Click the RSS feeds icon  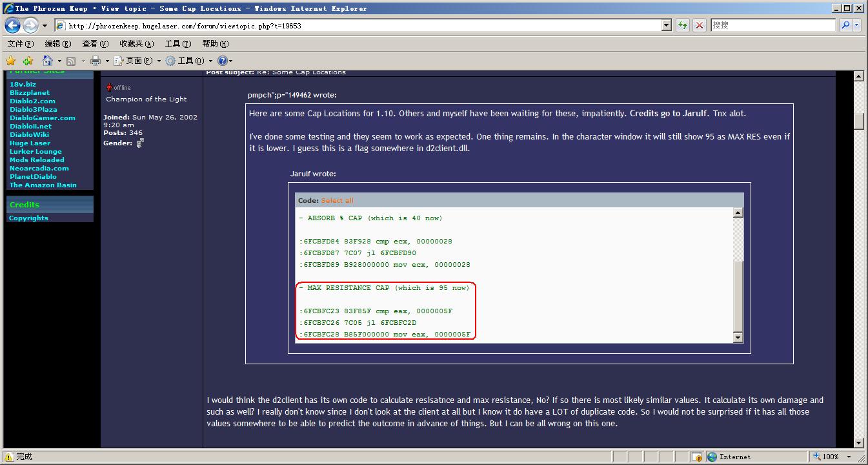tap(71, 61)
